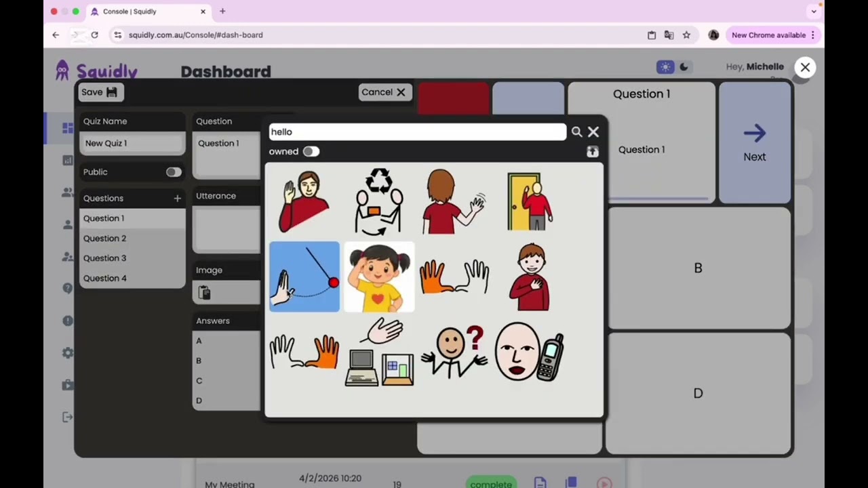Select the face with mobile phone image

[x=529, y=352]
